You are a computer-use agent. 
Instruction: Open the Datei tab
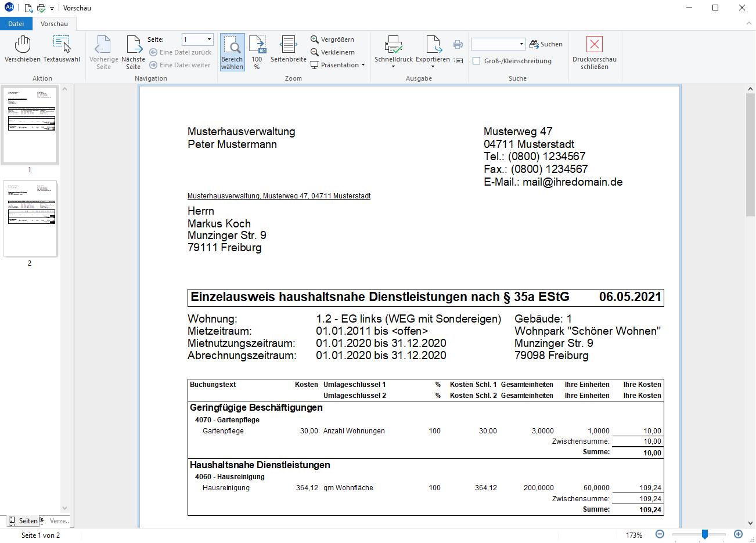point(16,24)
